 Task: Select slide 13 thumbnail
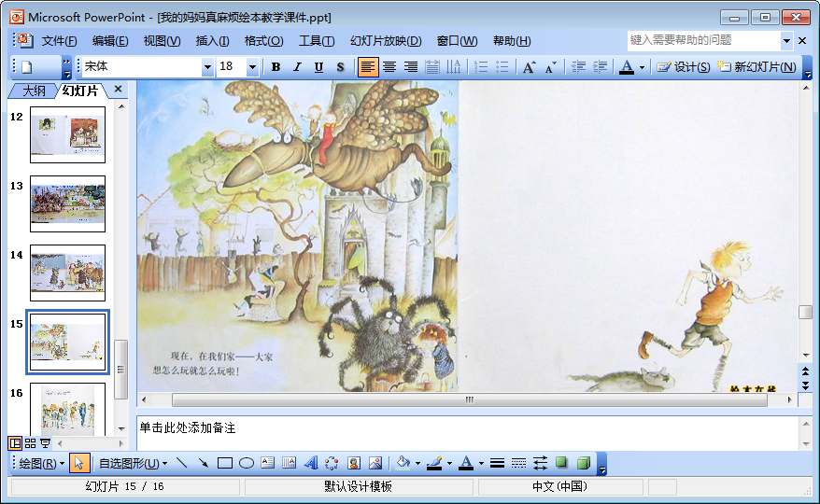click(x=67, y=203)
